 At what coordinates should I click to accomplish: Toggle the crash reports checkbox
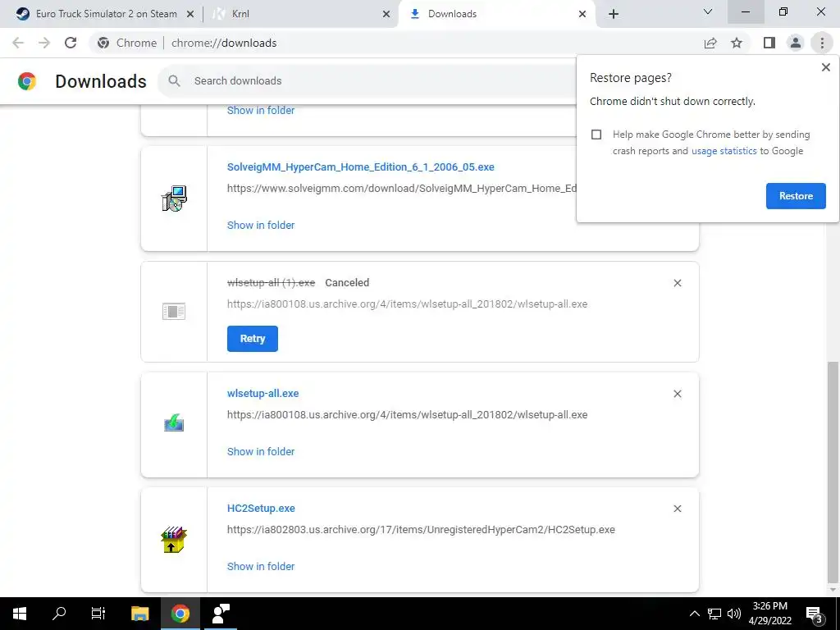click(596, 135)
